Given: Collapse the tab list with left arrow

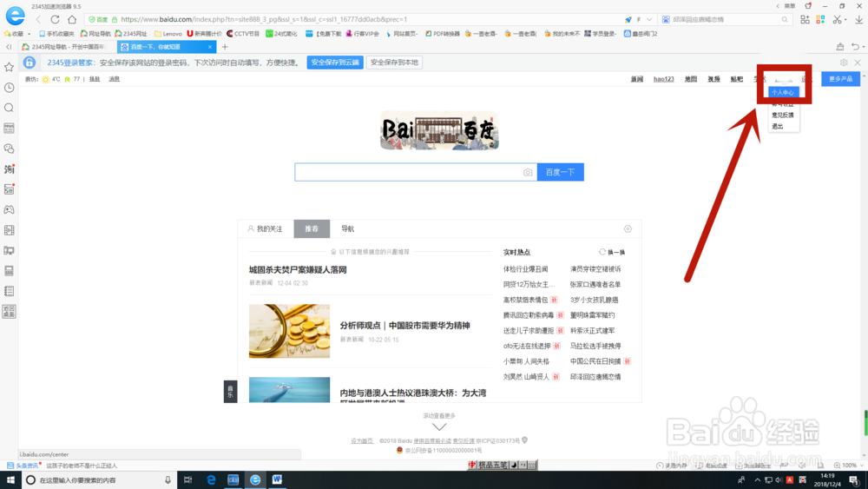Looking at the screenshot, I should (9, 47).
